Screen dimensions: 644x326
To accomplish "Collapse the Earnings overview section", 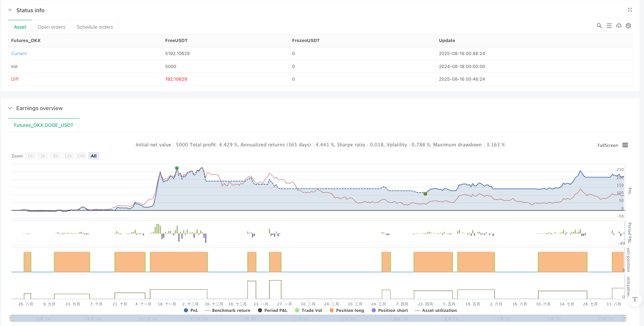I will coord(10,108).
